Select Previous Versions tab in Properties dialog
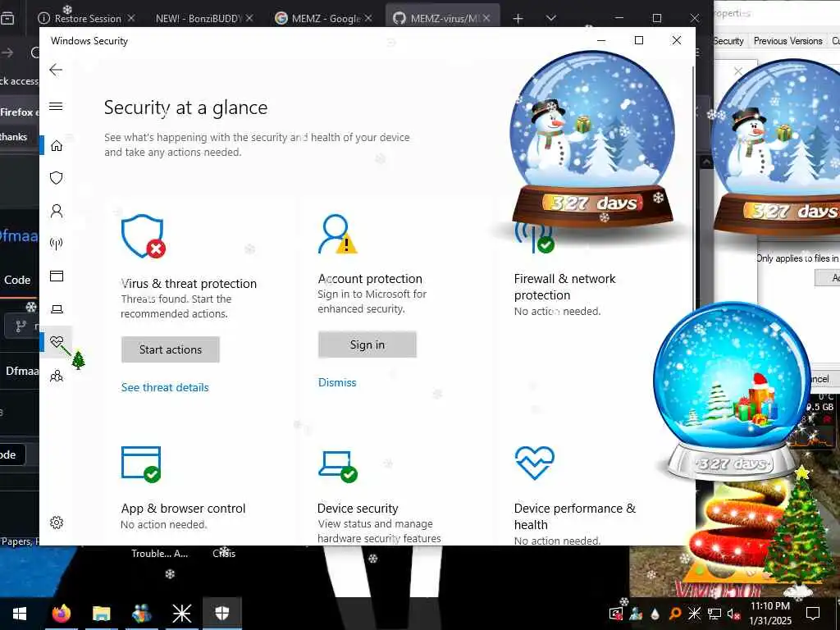 [787, 41]
